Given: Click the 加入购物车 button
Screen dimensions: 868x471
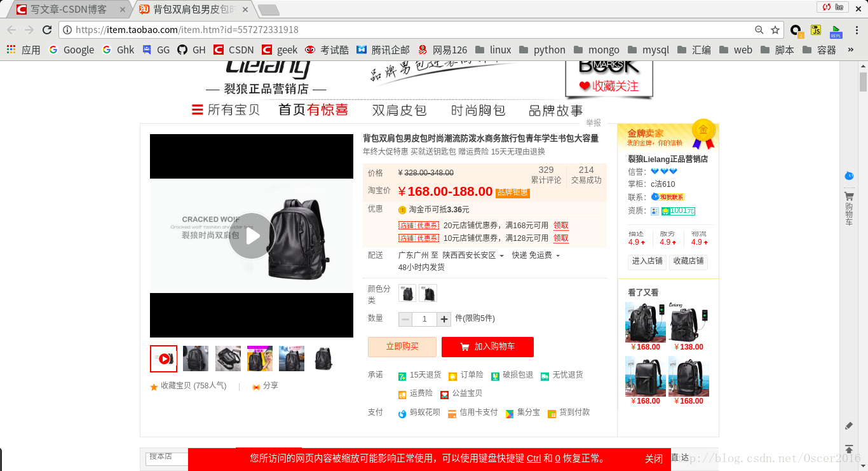Looking at the screenshot, I should 487,347.
